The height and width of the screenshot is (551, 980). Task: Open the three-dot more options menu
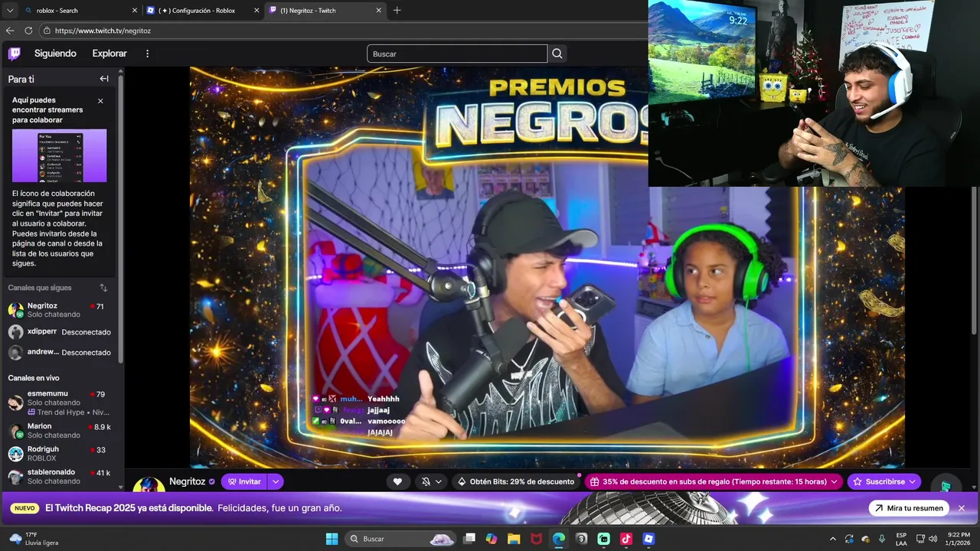(148, 54)
